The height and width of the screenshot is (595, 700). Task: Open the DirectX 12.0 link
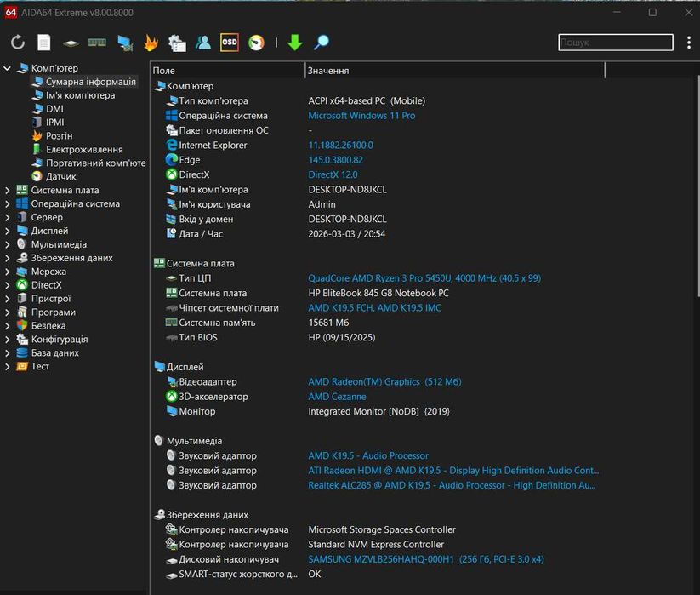tap(333, 174)
